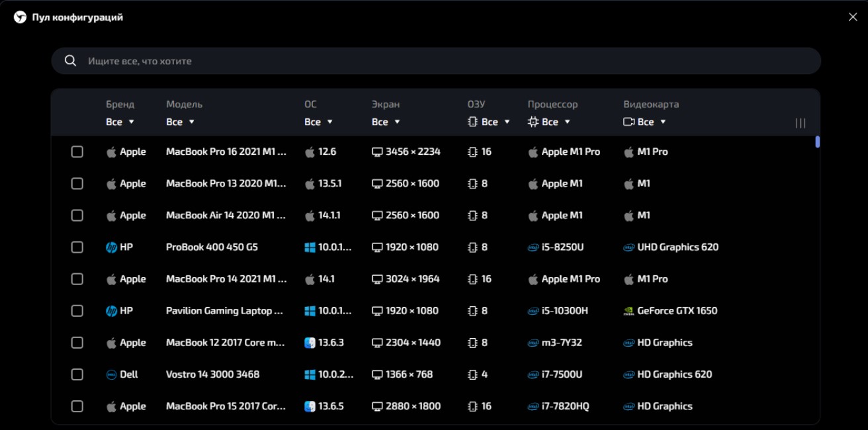Click the app logo beside Пул конфигураций
Viewport: 868px width, 430px height.
[x=20, y=17]
